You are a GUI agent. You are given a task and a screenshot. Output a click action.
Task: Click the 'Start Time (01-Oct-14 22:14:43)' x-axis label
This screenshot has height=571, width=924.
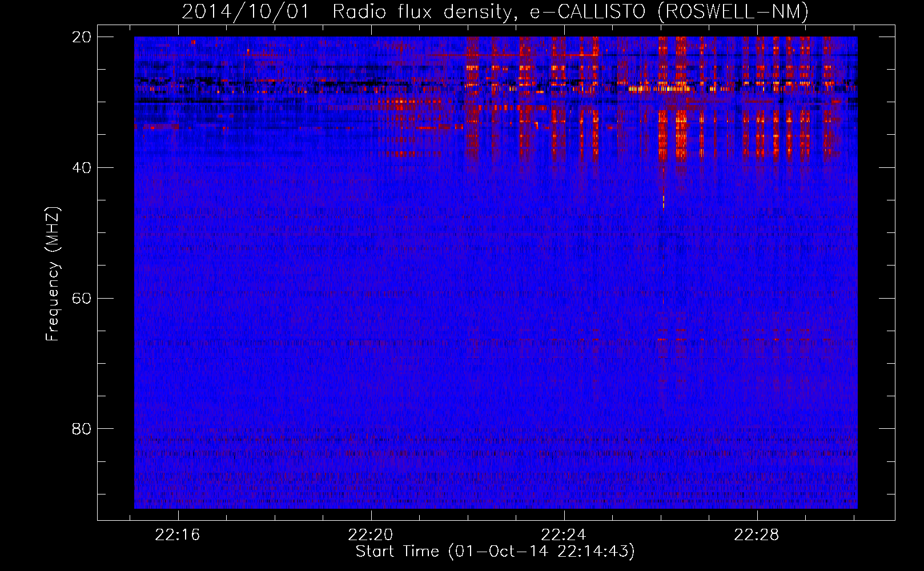point(495,552)
